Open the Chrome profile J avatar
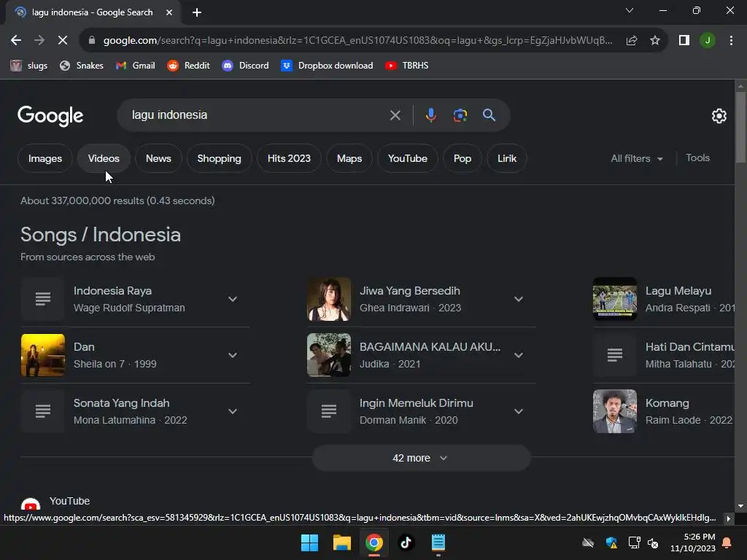 point(708,41)
